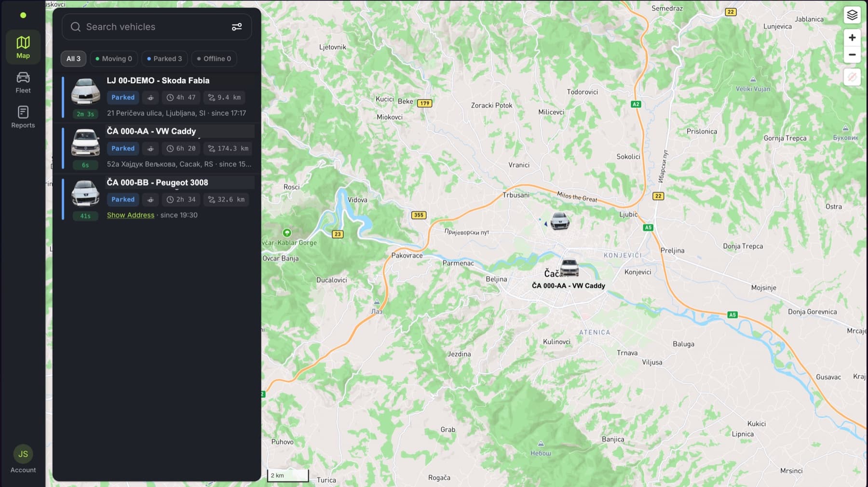
Task: Click into the Search vehicles field
Action: [x=157, y=27]
